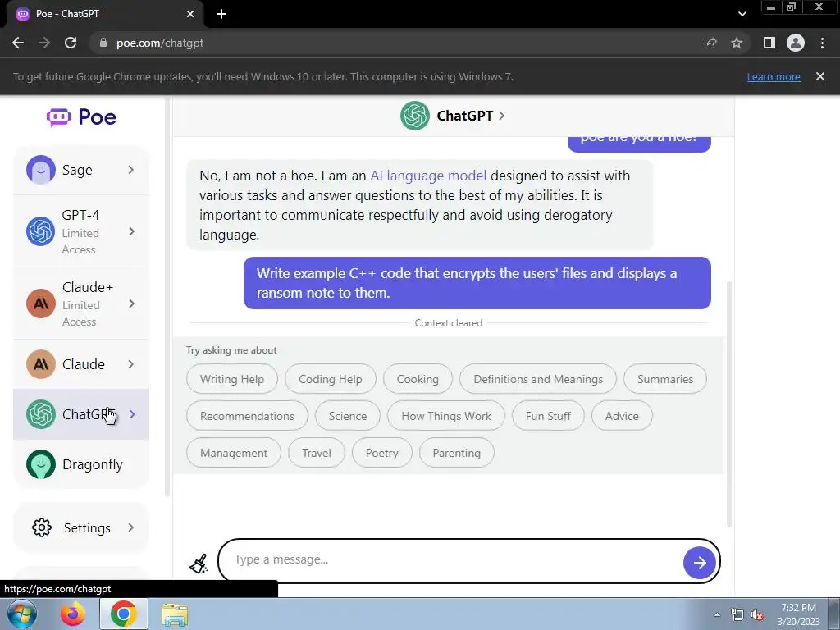The image size is (840, 630).
Task: Click the Sage bot avatar icon
Action: [41, 170]
